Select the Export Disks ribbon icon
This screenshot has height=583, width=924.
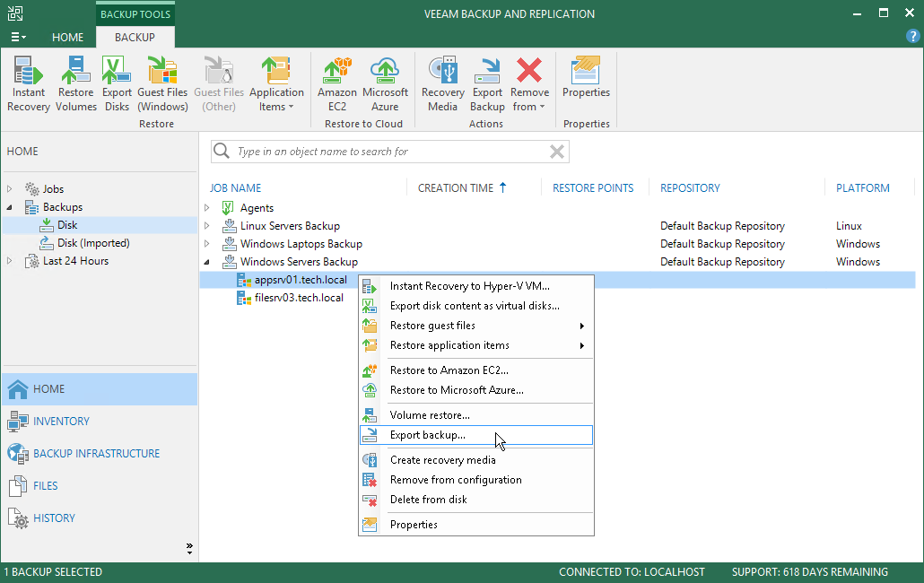tap(117, 83)
